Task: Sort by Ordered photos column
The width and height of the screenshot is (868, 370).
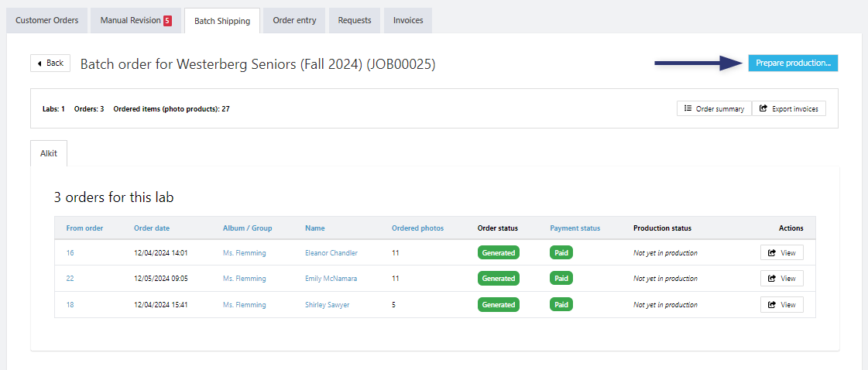Action: [417, 228]
